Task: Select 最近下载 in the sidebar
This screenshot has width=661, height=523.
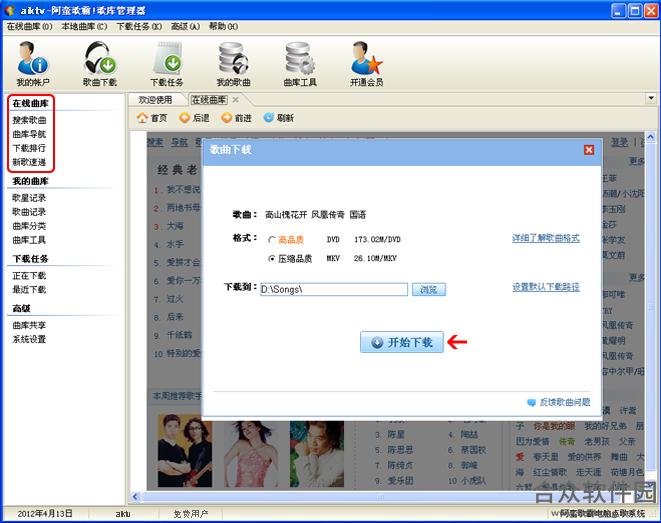Action: (x=29, y=290)
